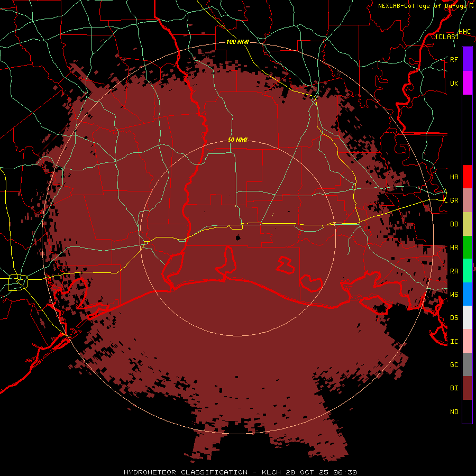Pick the light green RA legend swatch
476x476 pixels.
[467, 270]
